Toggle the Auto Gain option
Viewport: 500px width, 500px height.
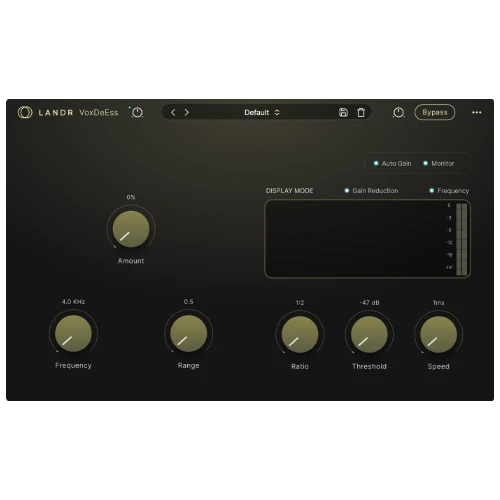(x=393, y=163)
